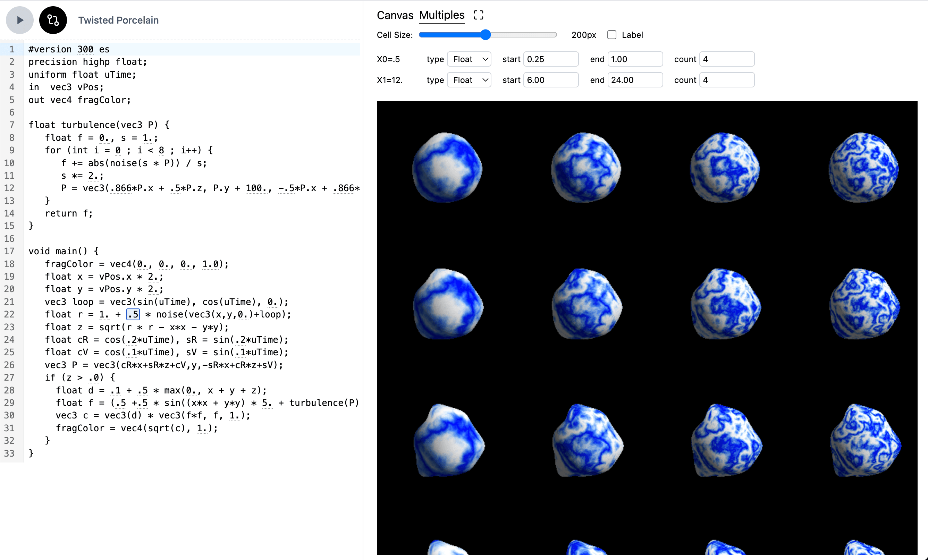Click the X0 start field showing 0.25

click(x=551, y=59)
